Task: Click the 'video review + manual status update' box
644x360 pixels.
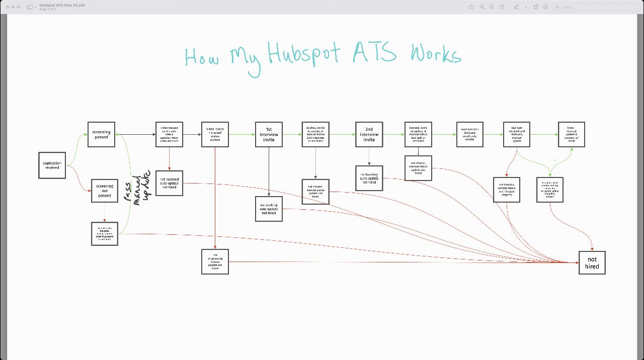Action: pyautogui.click(x=215, y=135)
